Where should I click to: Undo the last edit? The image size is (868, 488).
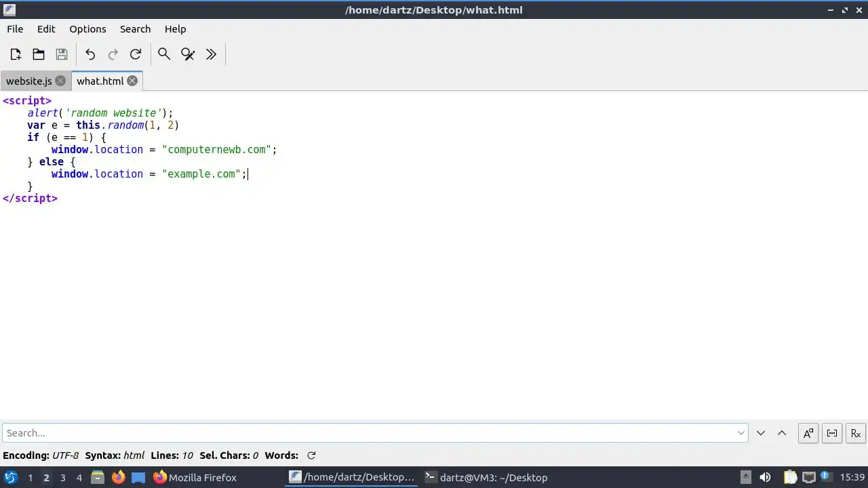click(x=90, y=54)
